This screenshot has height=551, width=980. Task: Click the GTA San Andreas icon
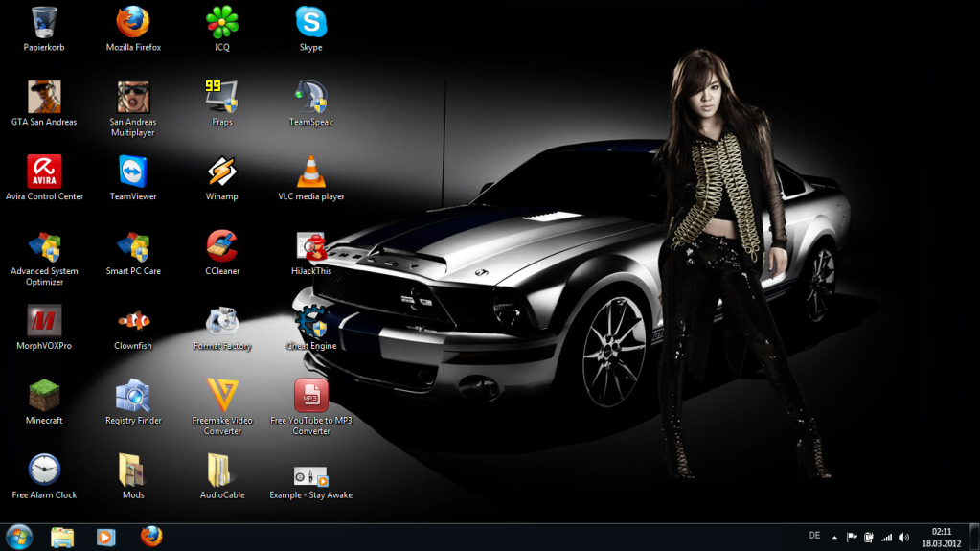44,98
